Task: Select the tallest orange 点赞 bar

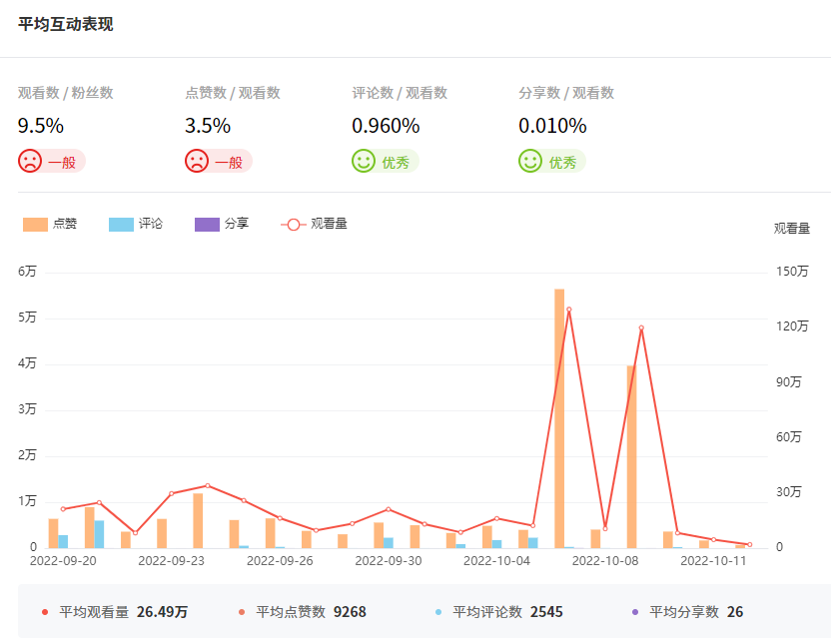Action: pos(559,417)
